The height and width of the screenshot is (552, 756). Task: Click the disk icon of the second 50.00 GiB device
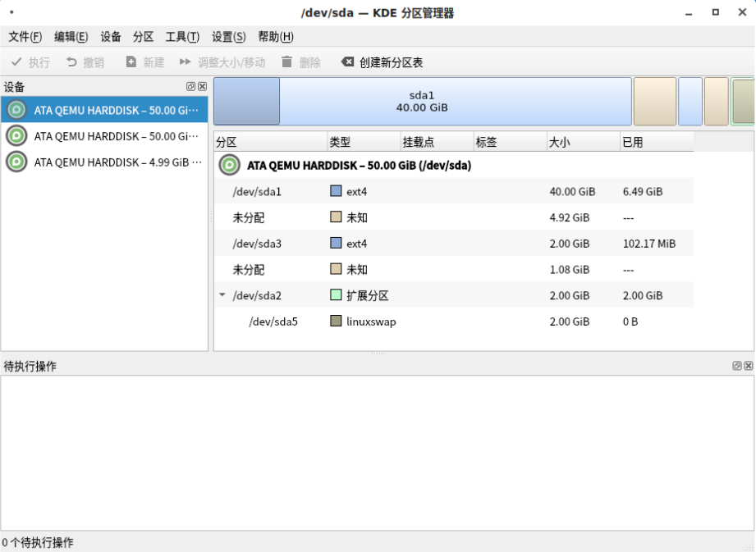(x=16, y=136)
